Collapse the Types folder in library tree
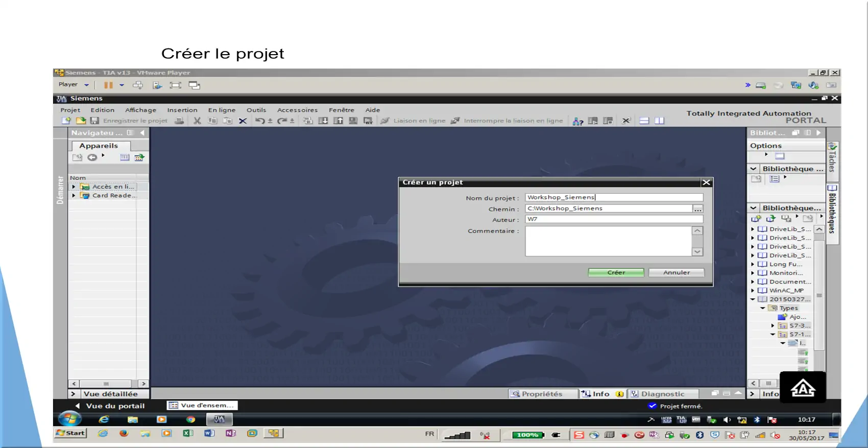The width and height of the screenshot is (868, 448). click(763, 308)
